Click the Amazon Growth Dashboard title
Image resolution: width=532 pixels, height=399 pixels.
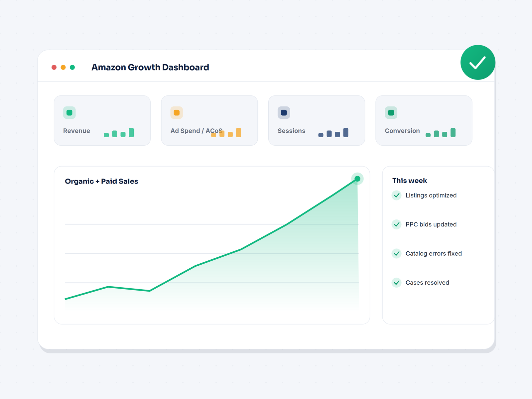tap(150, 67)
